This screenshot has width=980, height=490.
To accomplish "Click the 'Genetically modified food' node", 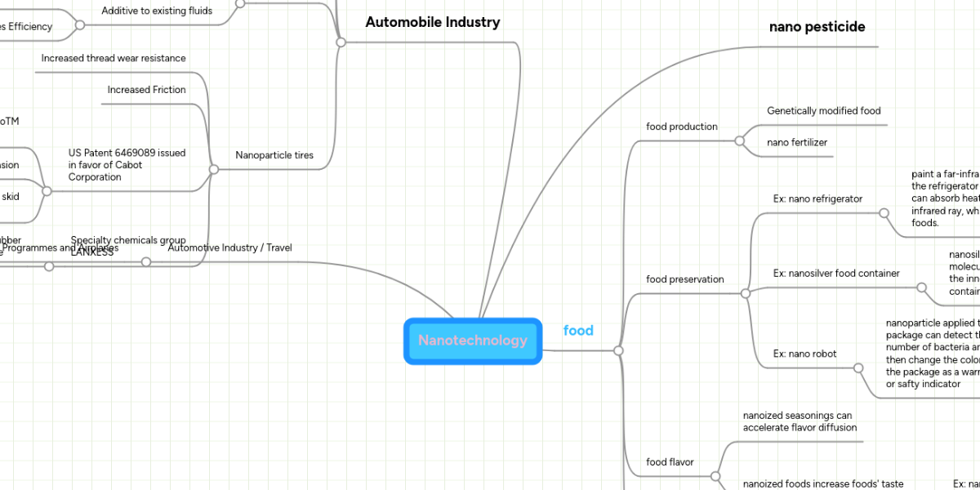I will (x=822, y=110).
